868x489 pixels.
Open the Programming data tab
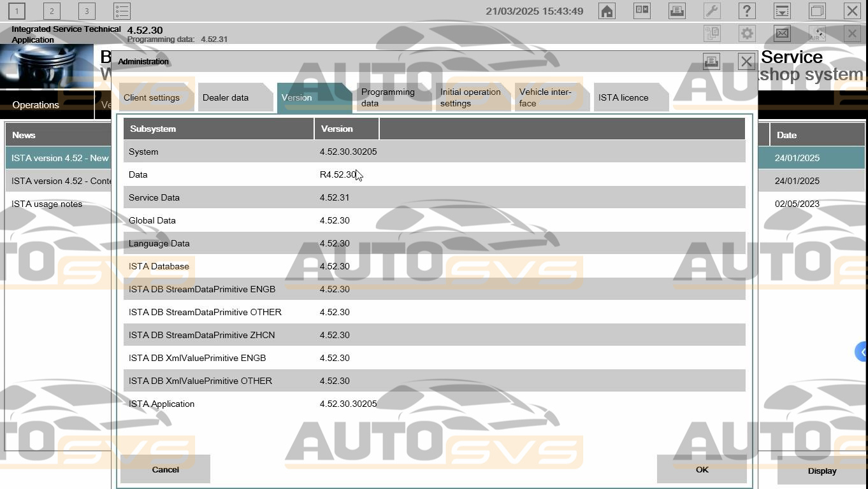393,97
